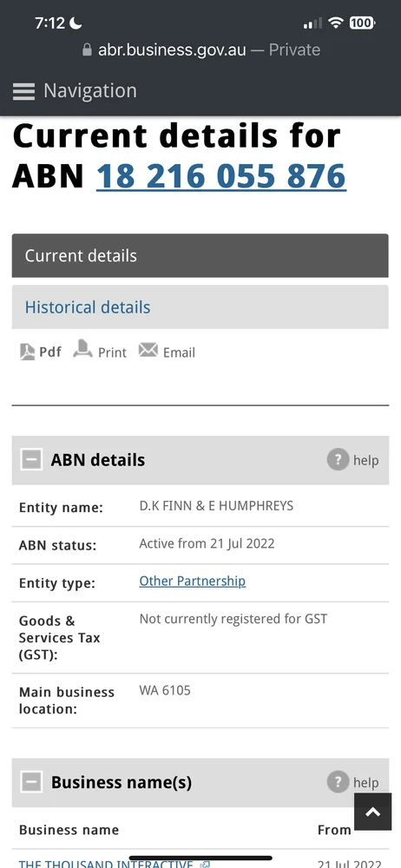This screenshot has height=868, width=401.
Task: Click help question mark in ABN details
Action: pos(338,460)
